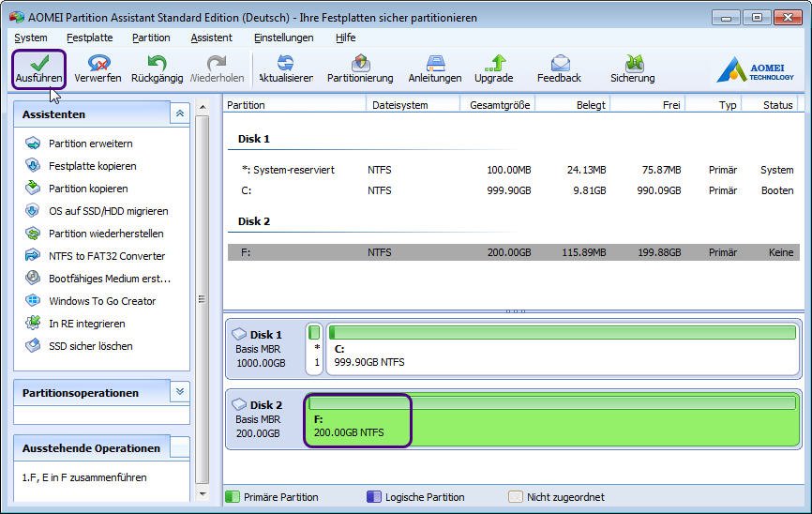Viewport: 812px width, 514px height.
Task: Sort by Gesamtgröße column header
Action: [498, 105]
